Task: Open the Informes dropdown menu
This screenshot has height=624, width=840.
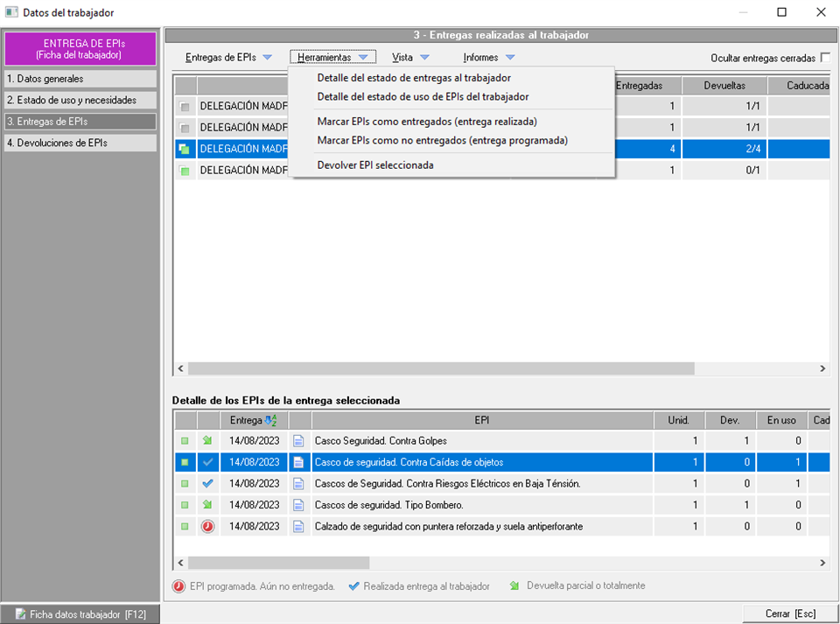Action: [488, 58]
